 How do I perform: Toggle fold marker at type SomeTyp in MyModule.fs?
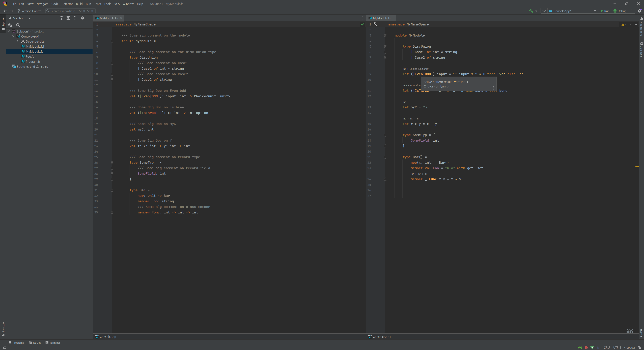tap(385, 135)
